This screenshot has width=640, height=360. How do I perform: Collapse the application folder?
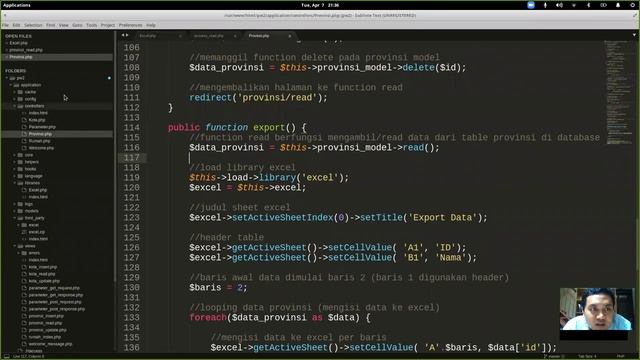pyautogui.click(x=11, y=85)
